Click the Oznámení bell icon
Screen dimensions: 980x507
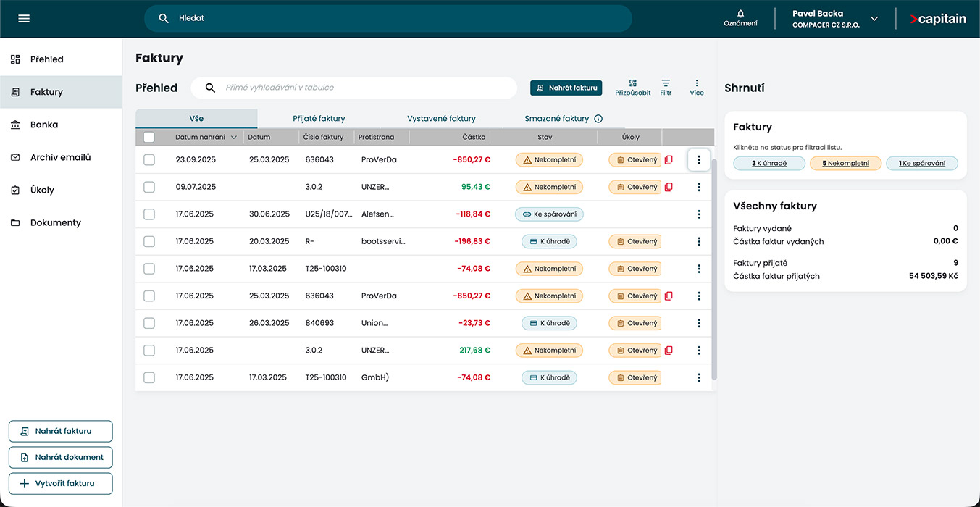coord(740,14)
